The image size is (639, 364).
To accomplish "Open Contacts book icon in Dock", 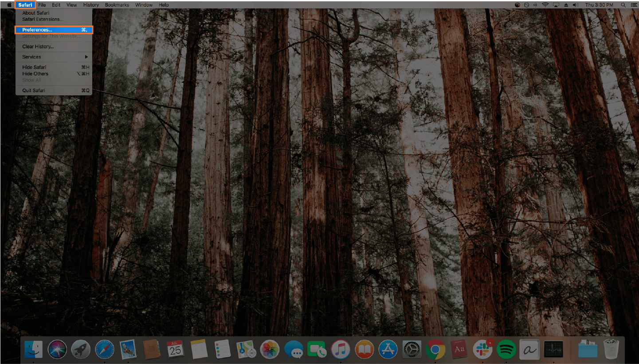I will [x=152, y=350].
